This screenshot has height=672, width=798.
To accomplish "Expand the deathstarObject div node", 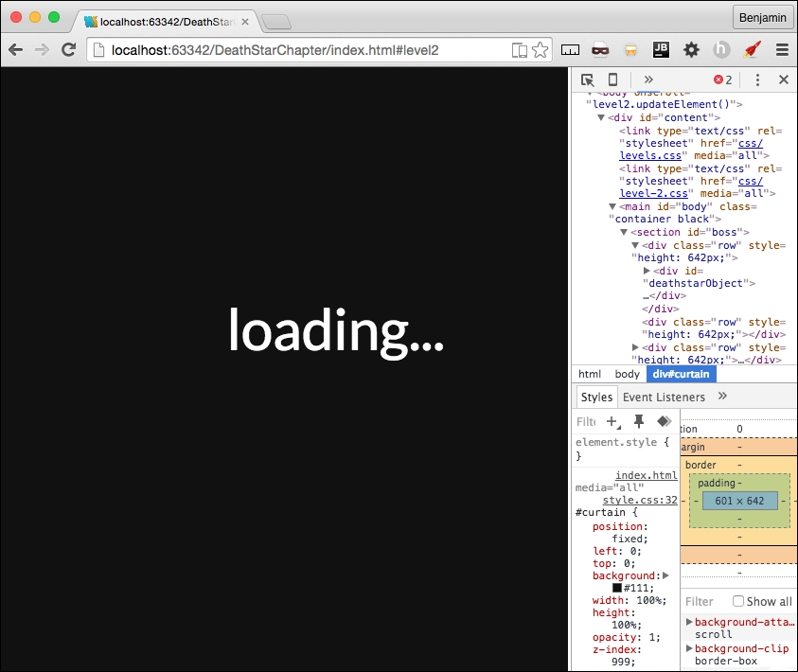I will (645, 270).
